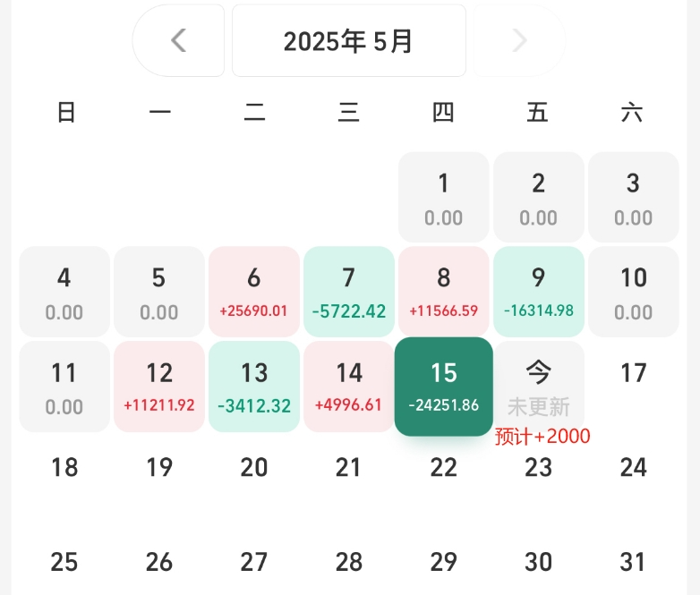Select May 1 showing 0.00

tap(444, 198)
